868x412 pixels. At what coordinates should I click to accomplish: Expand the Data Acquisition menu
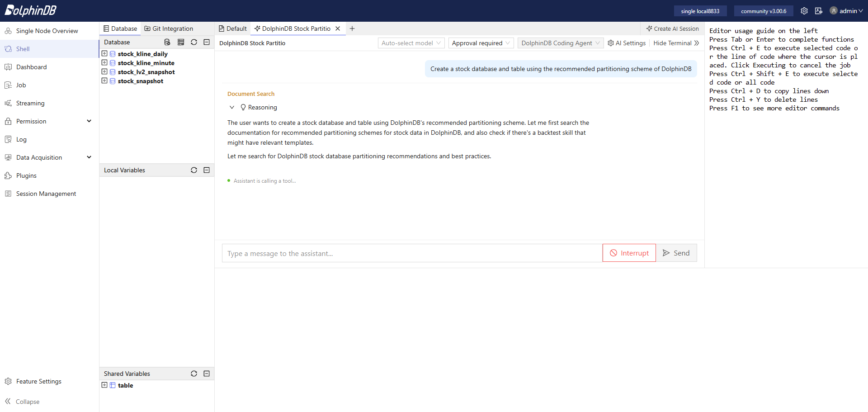49,157
